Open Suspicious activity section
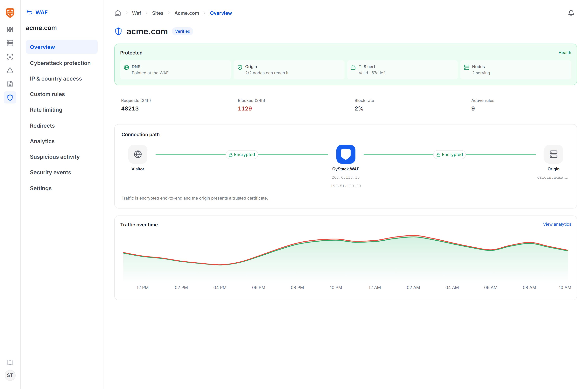The image size is (588, 389). (x=62, y=157)
